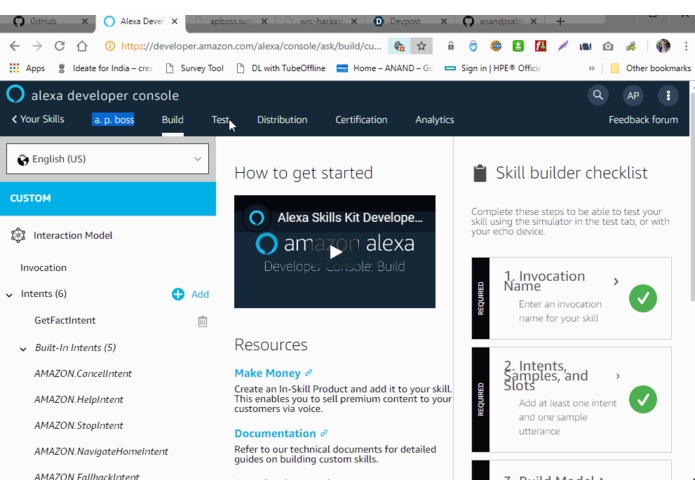
Task: Open the AP user account button
Action: click(x=633, y=95)
